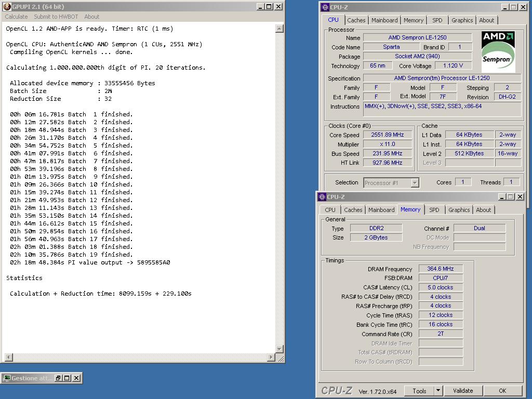Select CPU tab in upper CPU-Z
532x399 pixels.
[333, 20]
